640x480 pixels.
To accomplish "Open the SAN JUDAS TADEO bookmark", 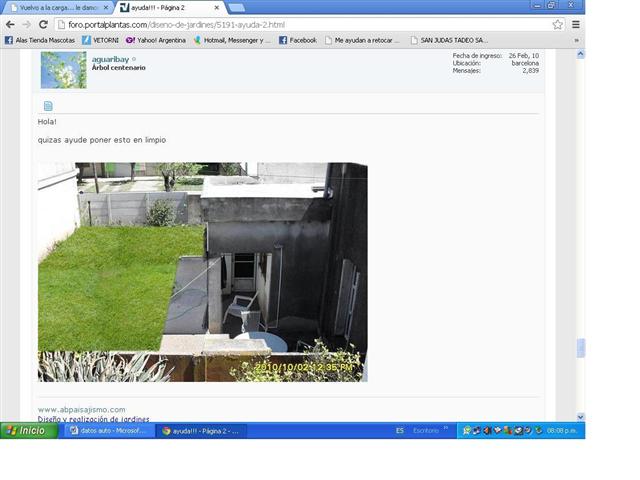I will pos(449,40).
